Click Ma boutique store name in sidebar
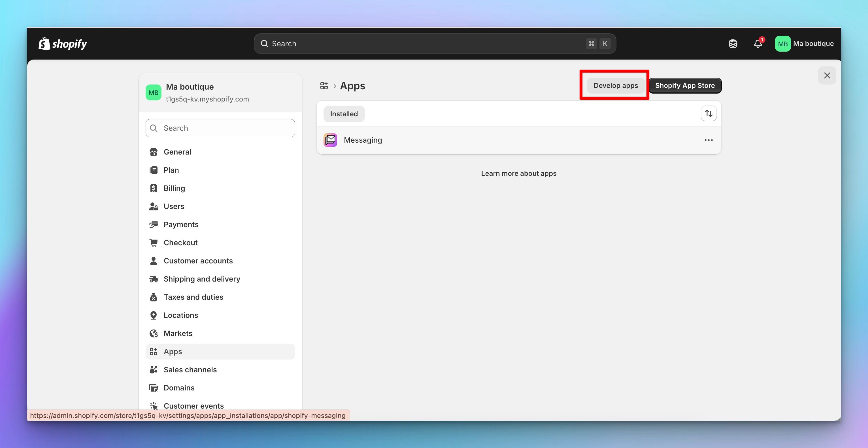 pos(190,87)
